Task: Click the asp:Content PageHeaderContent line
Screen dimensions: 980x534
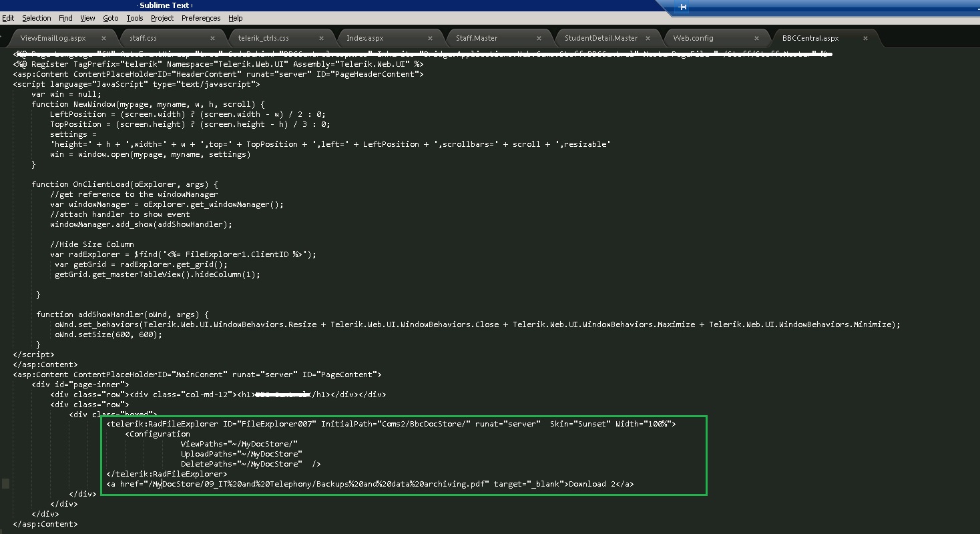Action: click(x=218, y=74)
